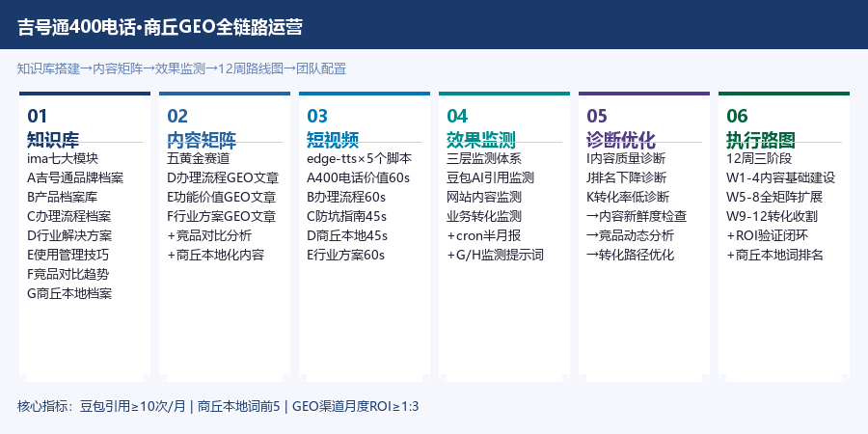Click →竞品动态分析
868x434 pixels.
(631, 235)
